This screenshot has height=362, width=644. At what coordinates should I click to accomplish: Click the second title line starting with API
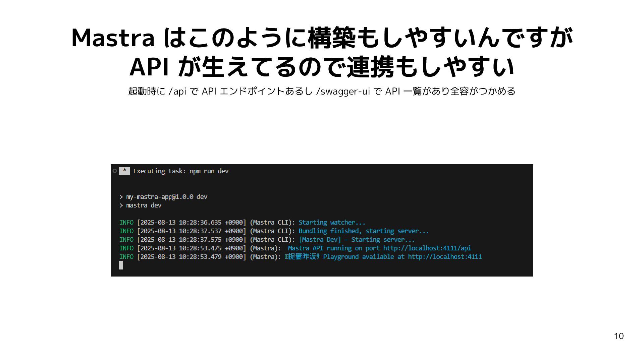pos(322,67)
